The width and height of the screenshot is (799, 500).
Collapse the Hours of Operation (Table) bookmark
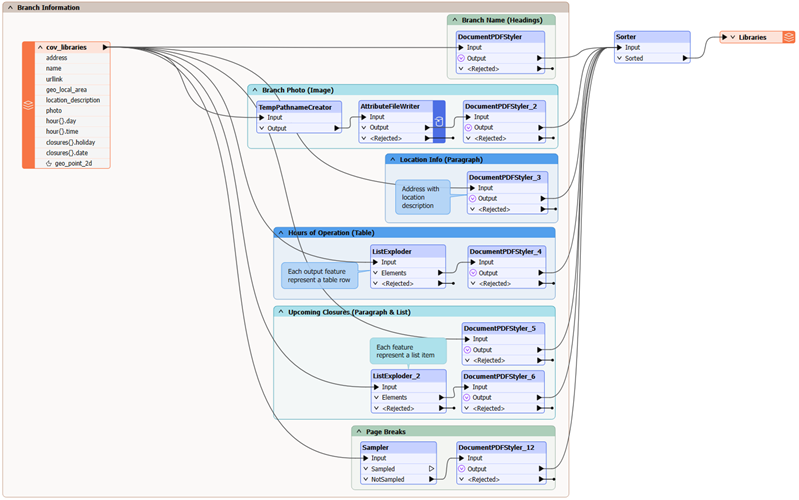click(281, 232)
